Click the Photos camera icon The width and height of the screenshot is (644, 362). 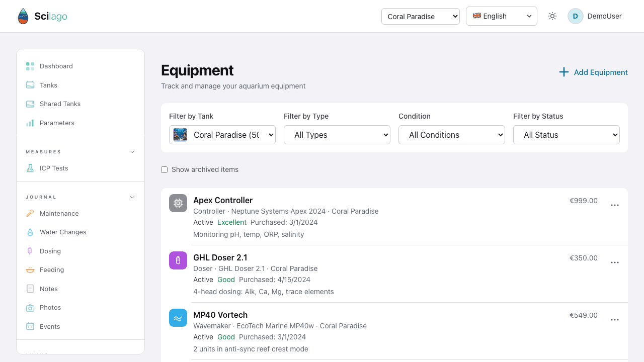[30, 307]
